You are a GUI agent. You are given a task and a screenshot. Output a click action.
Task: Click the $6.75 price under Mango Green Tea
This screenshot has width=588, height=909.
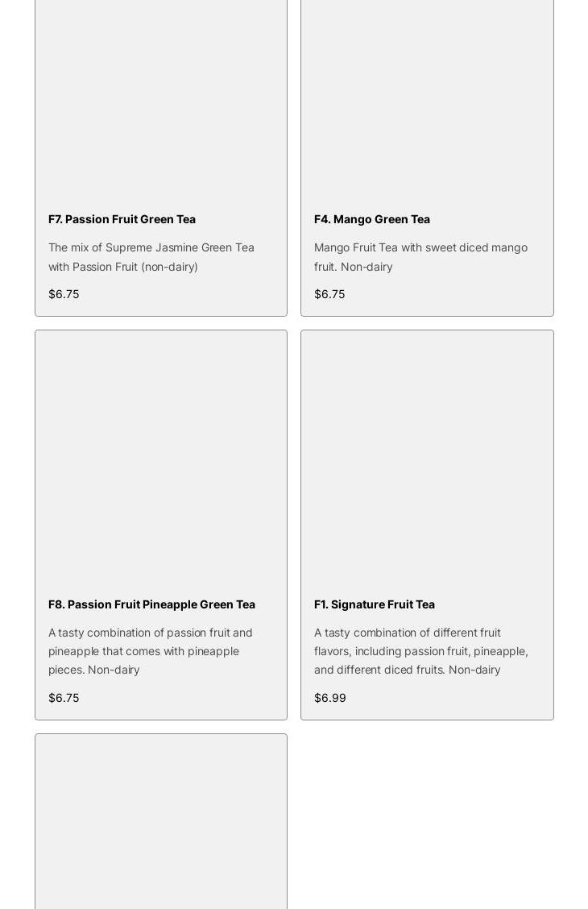(x=329, y=294)
